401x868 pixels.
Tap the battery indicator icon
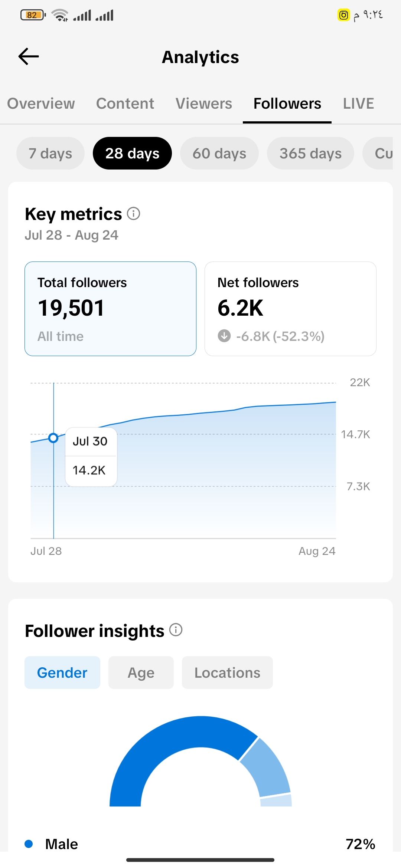pyautogui.click(x=33, y=15)
